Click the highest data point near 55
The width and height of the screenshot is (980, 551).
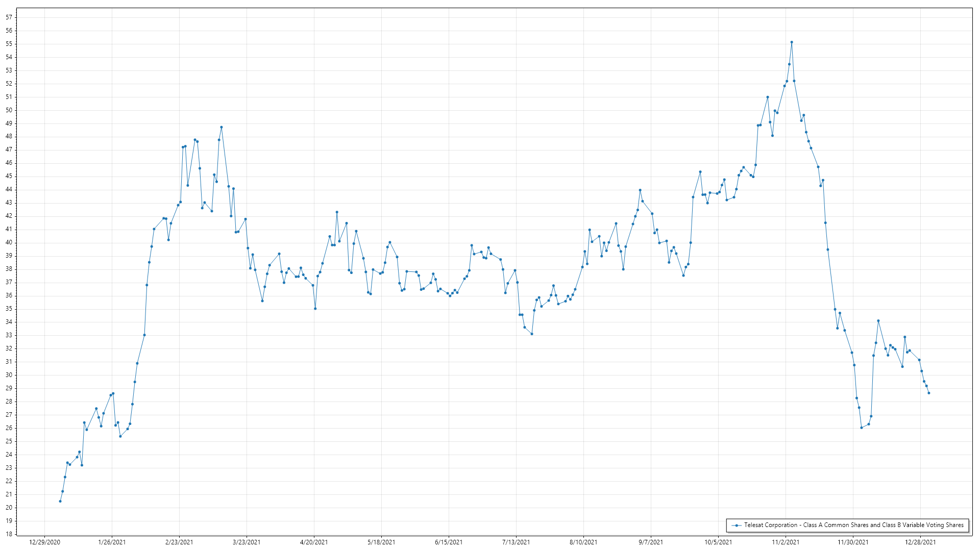pyautogui.click(x=792, y=42)
